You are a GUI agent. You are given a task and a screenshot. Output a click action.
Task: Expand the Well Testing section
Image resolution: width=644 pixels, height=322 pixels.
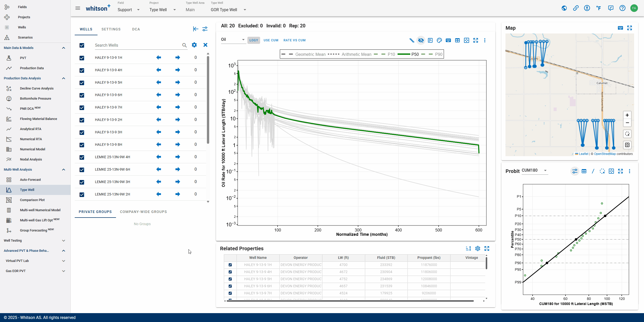click(x=64, y=240)
